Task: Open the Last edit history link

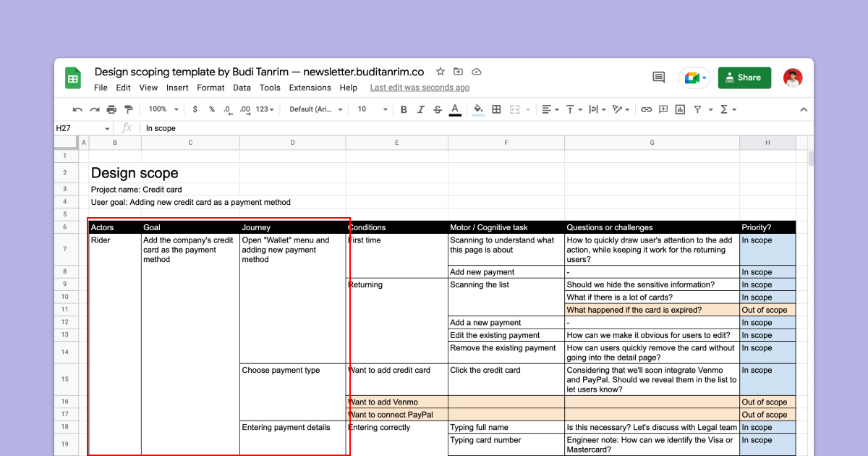Action: [x=420, y=88]
